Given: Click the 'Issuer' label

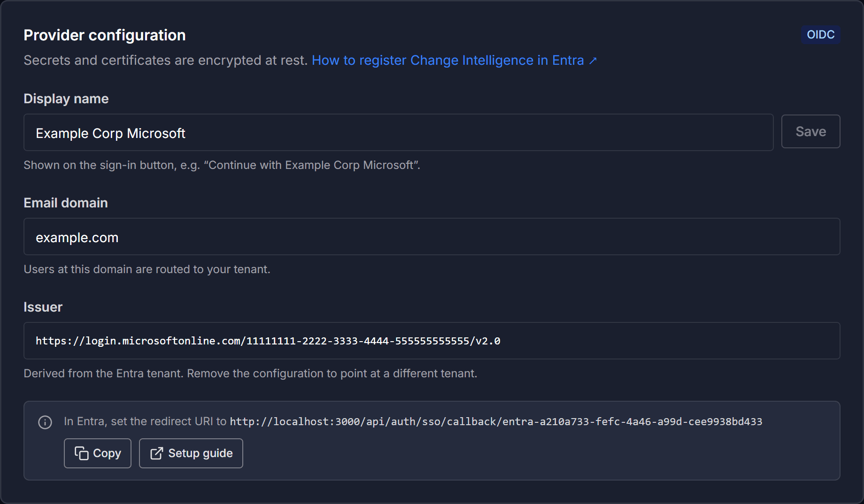Looking at the screenshot, I should [x=43, y=307].
